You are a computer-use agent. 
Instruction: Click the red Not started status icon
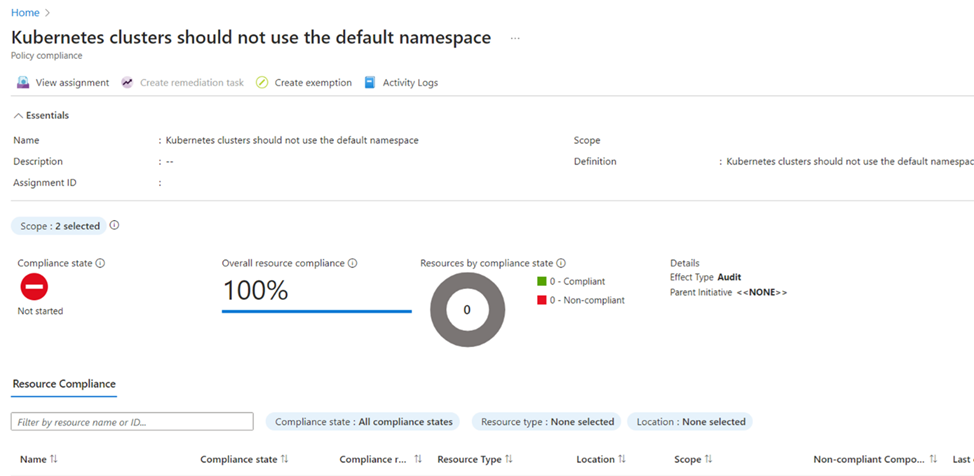34,287
